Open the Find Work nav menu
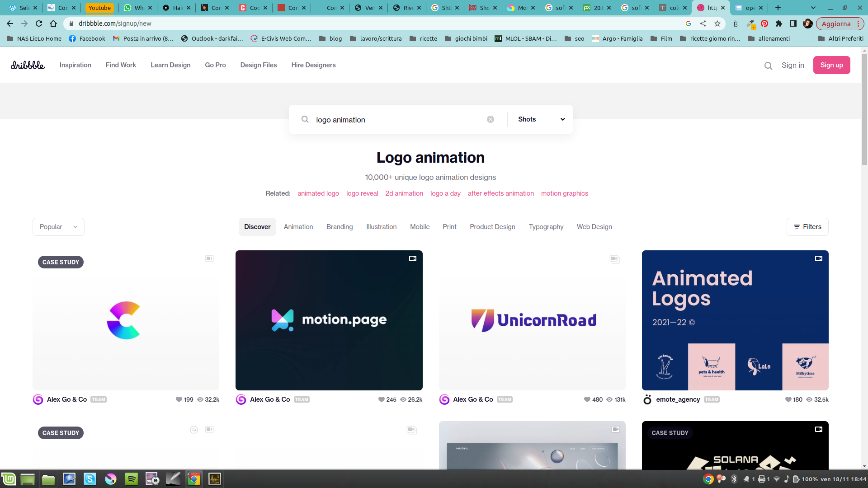This screenshot has height=488, width=868. click(121, 65)
